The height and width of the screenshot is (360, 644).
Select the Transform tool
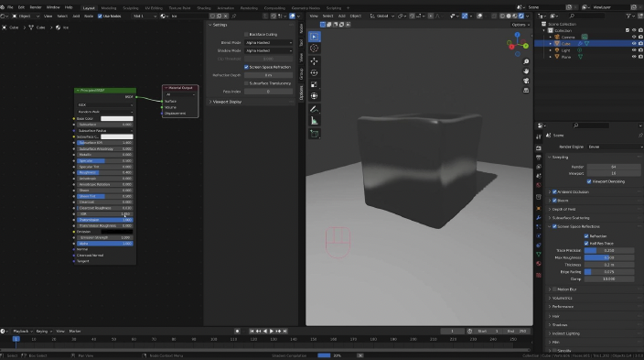pyautogui.click(x=314, y=96)
